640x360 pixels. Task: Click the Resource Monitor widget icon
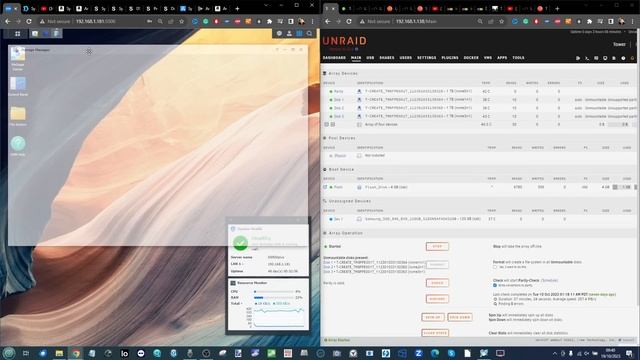233,283
